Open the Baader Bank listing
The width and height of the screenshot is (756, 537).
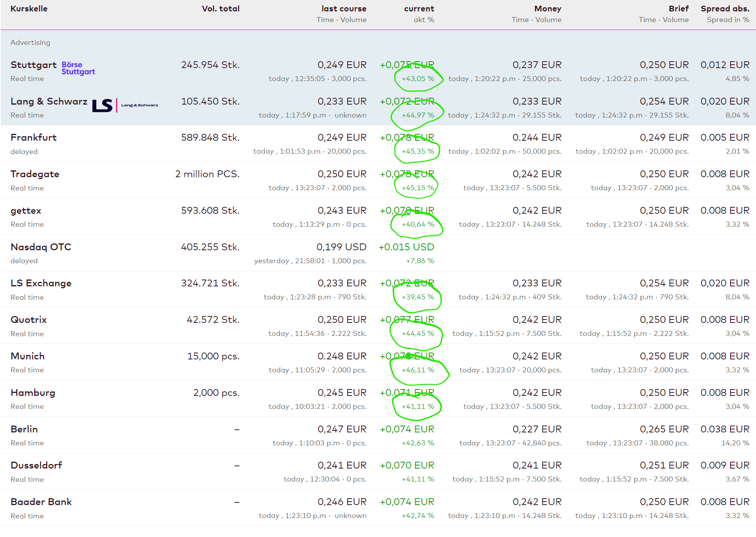(x=41, y=502)
